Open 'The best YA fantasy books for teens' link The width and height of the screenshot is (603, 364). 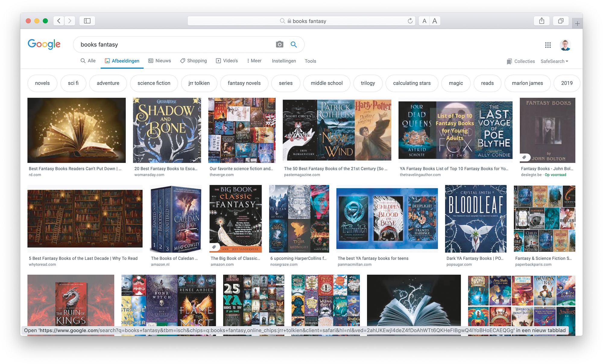373,259
